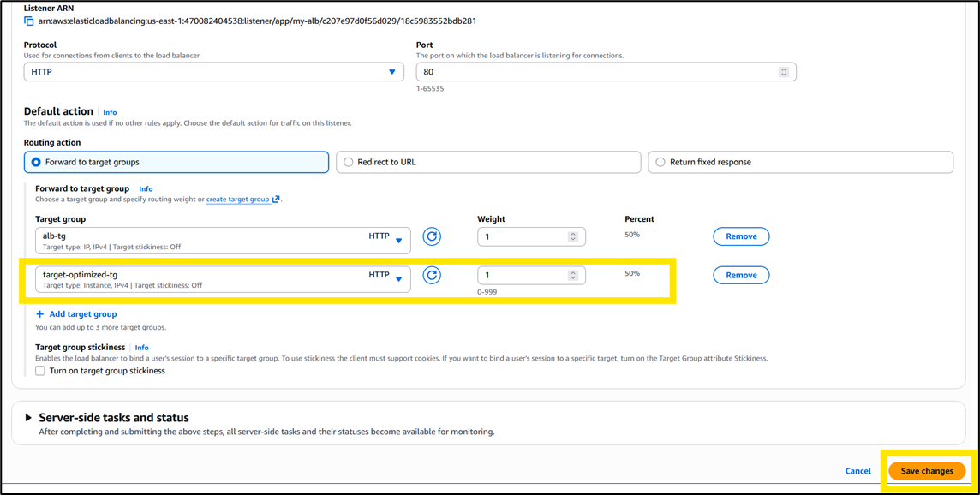This screenshot has width=980, height=495.
Task: Open external link icon beside create target group
Action: click(277, 200)
